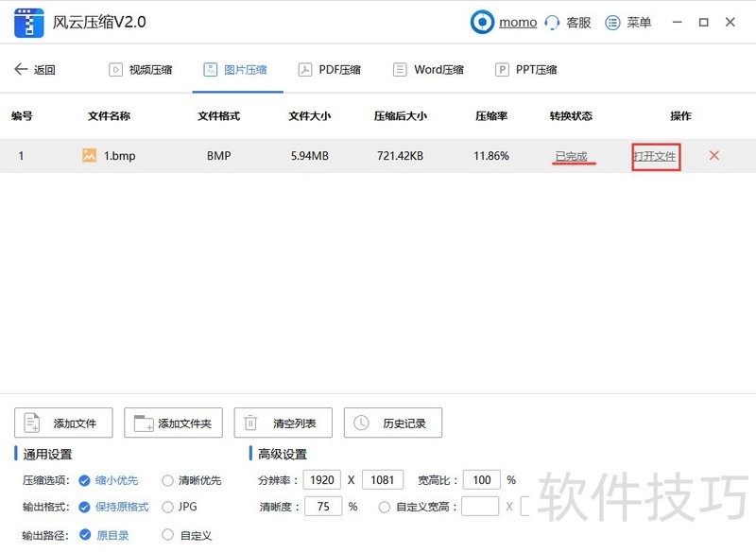Remove 1.bmp with the red X

[714, 155]
